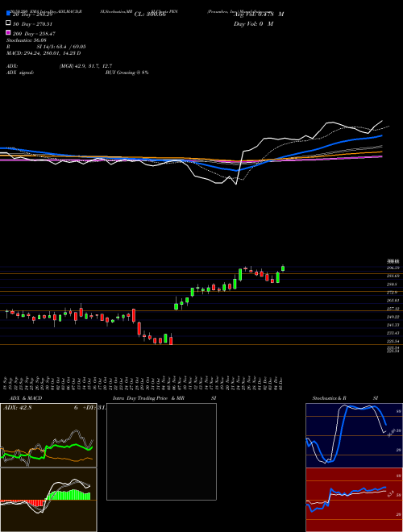This screenshot has width=403, height=532.
Task: Click the 241.33 price axis label
Action: 393,325
